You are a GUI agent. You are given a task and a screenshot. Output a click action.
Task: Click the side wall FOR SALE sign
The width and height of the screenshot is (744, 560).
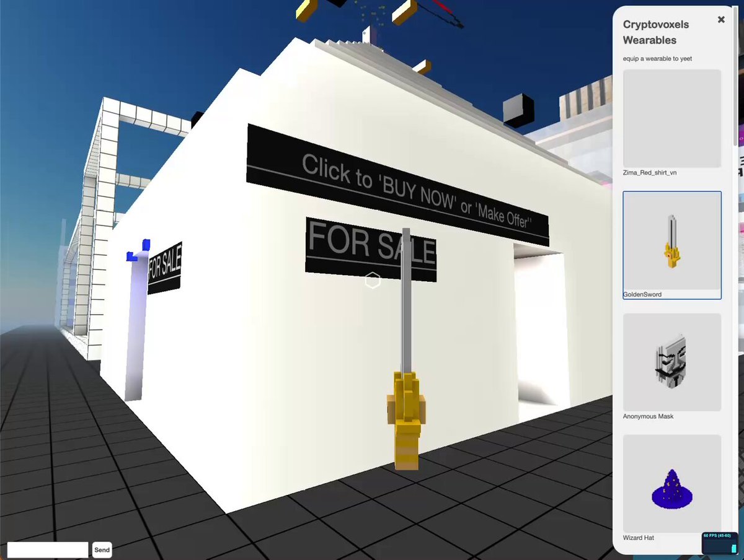(x=164, y=268)
